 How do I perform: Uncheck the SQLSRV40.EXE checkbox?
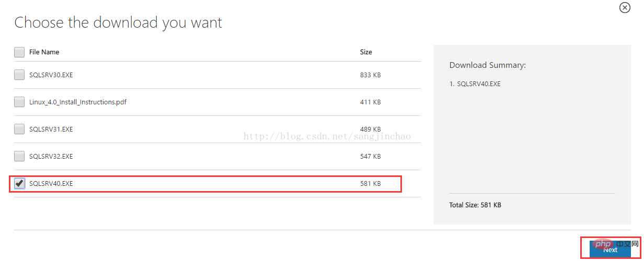coord(19,183)
